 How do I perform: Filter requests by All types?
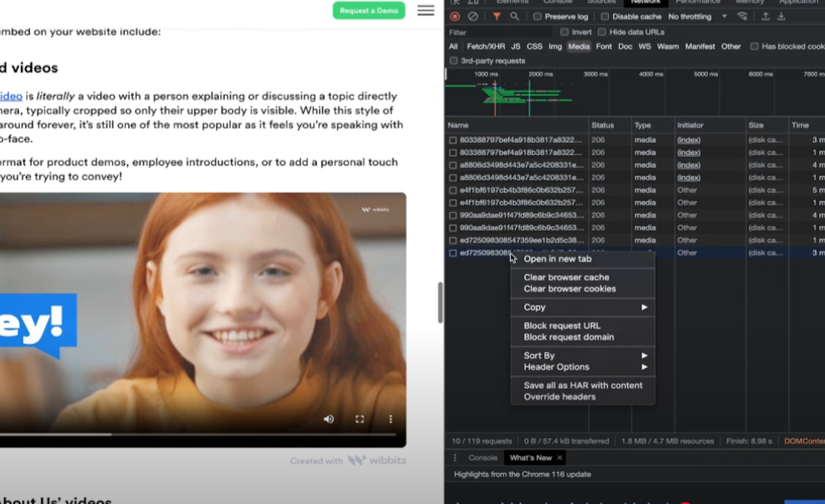(453, 46)
